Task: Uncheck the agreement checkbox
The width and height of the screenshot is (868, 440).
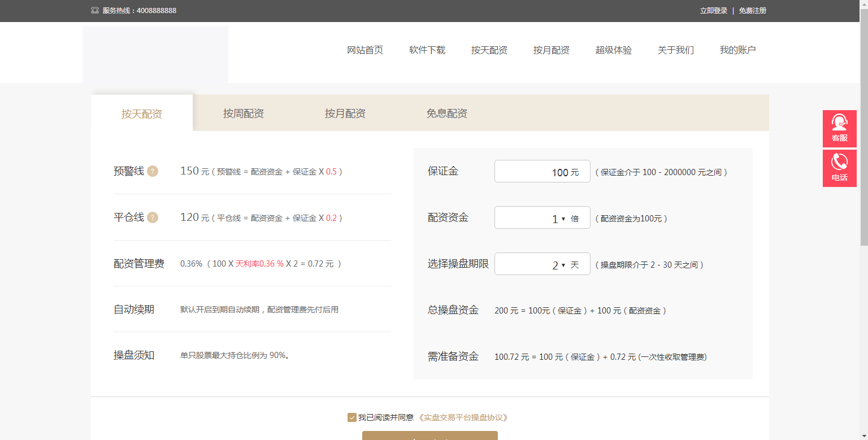Action: (x=351, y=417)
